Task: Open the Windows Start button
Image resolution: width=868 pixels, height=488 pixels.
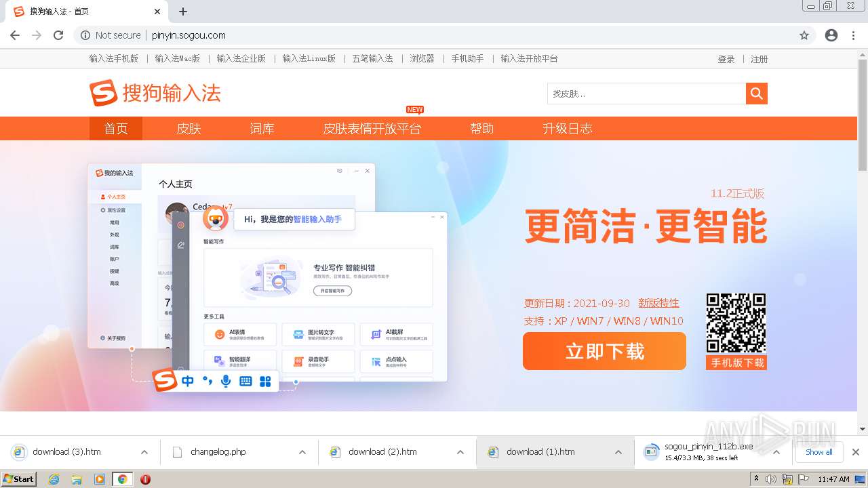Action: tap(19, 479)
